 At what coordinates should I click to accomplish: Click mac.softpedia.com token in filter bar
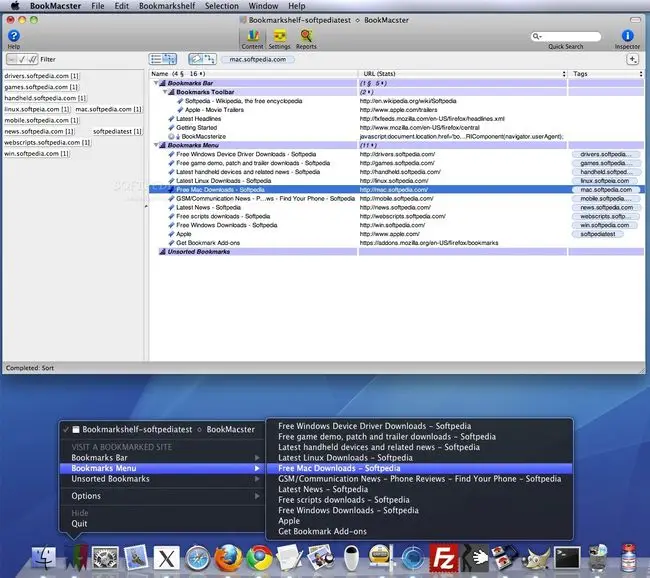(258, 59)
